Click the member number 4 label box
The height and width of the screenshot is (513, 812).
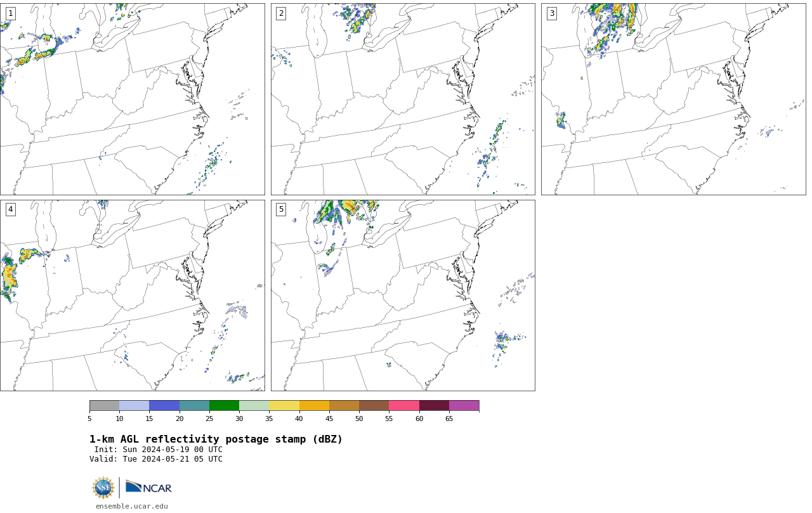coord(11,209)
